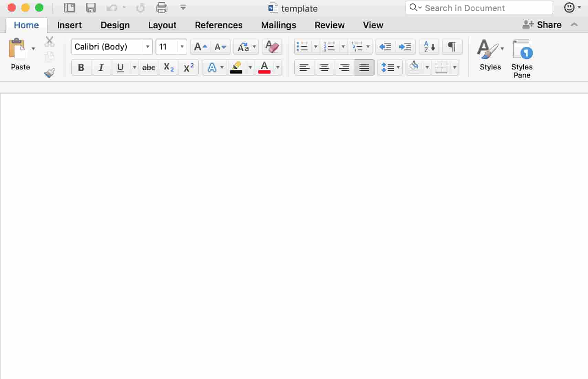Open the View tab
The image size is (588, 379).
click(373, 25)
